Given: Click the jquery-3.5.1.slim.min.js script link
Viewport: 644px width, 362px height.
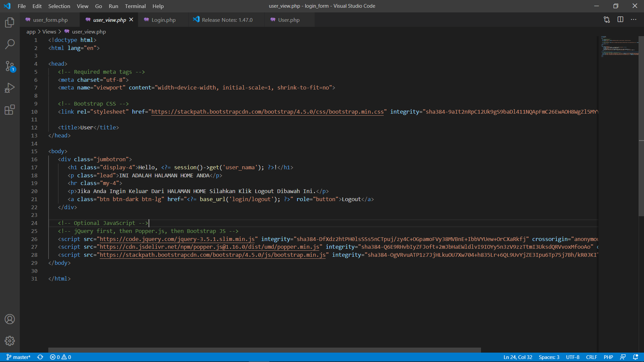Looking at the screenshot, I should pos(177,239).
